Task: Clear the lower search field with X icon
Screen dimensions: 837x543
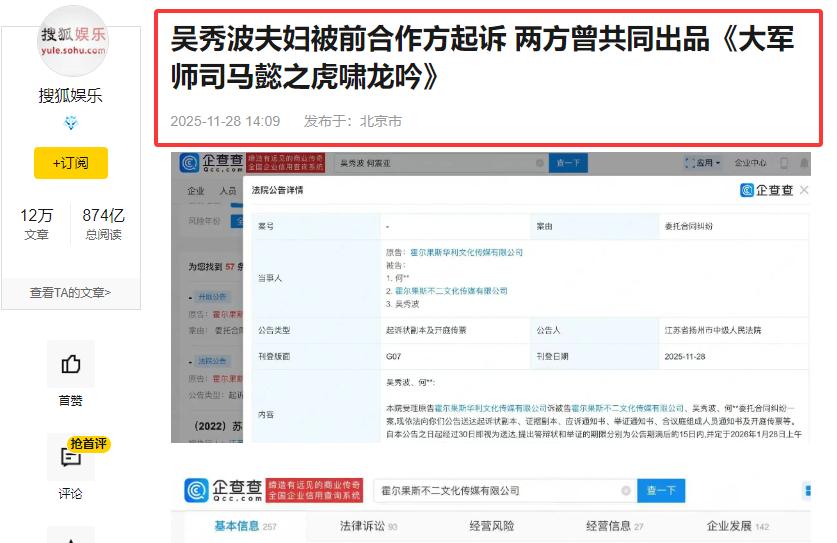Action: tap(626, 491)
